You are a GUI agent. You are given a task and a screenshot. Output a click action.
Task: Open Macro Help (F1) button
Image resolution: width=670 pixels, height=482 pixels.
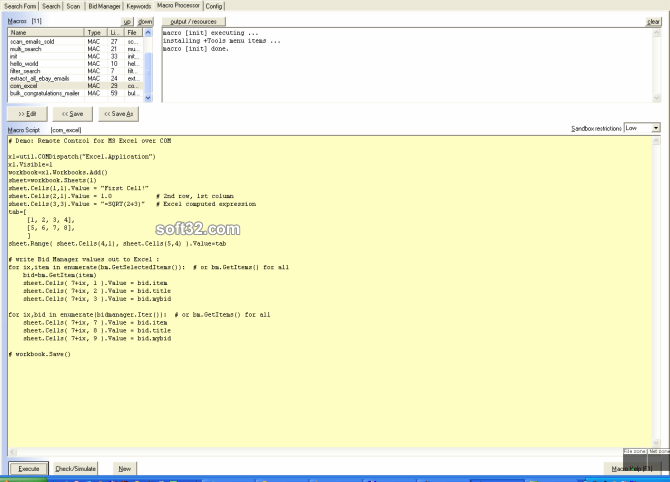click(632, 468)
